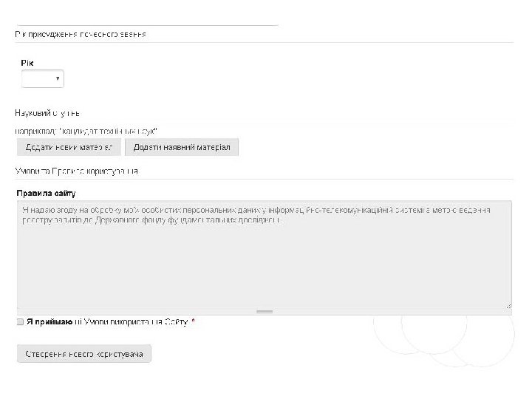Click the Додати новий матеріал button
This screenshot has width=532, height=399.
click(69, 147)
